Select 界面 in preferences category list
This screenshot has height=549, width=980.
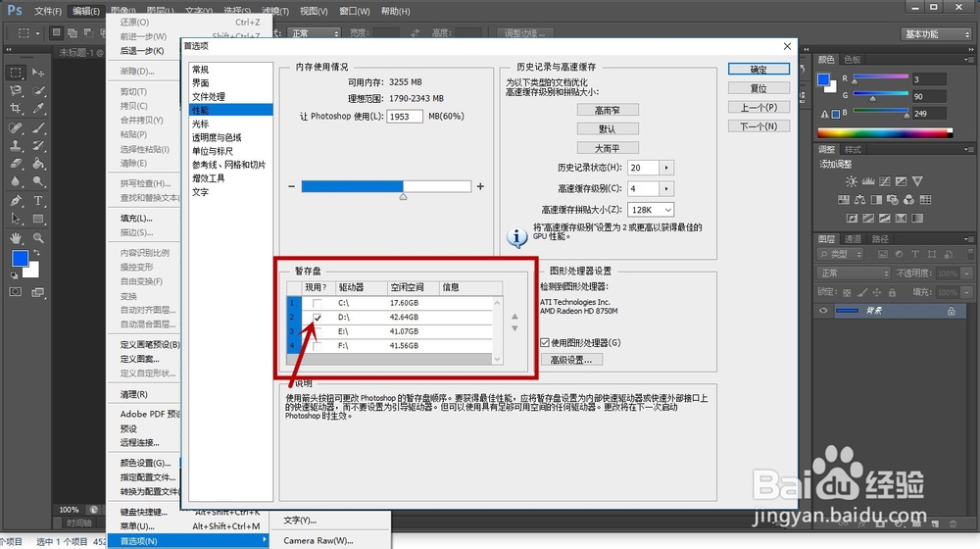(201, 83)
